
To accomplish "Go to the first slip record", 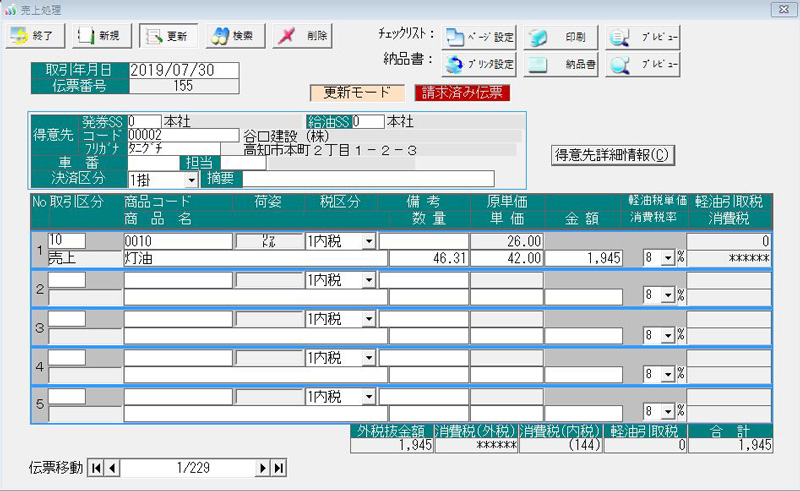I will [x=96, y=467].
